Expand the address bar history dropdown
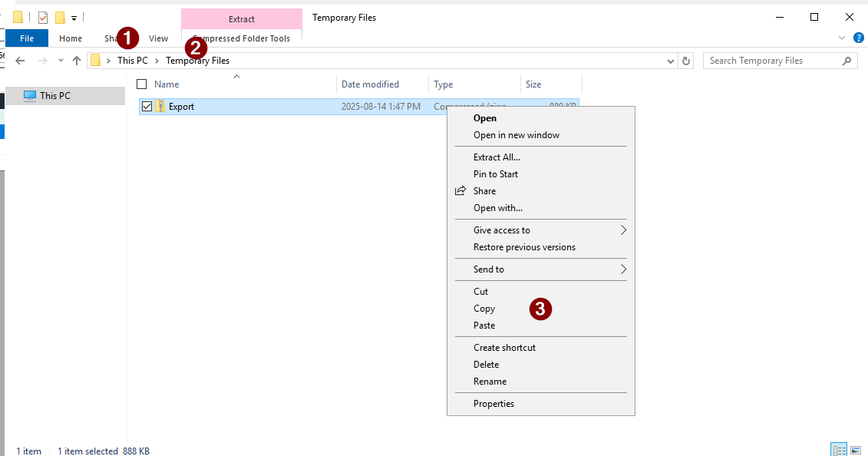The image size is (868, 456). [x=670, y=61]
